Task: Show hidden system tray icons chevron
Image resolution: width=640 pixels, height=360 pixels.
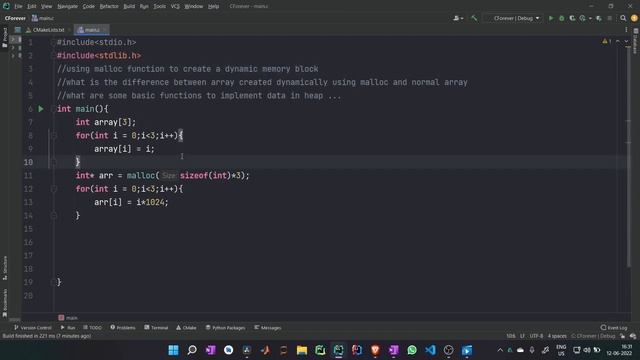Action: pyautogui.click(x=500, y=350)
